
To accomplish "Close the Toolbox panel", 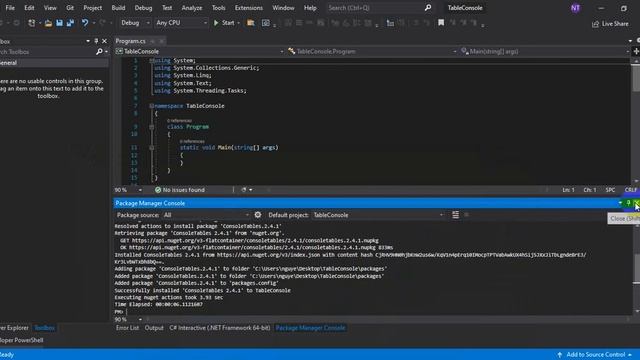I will click(104, 41).
